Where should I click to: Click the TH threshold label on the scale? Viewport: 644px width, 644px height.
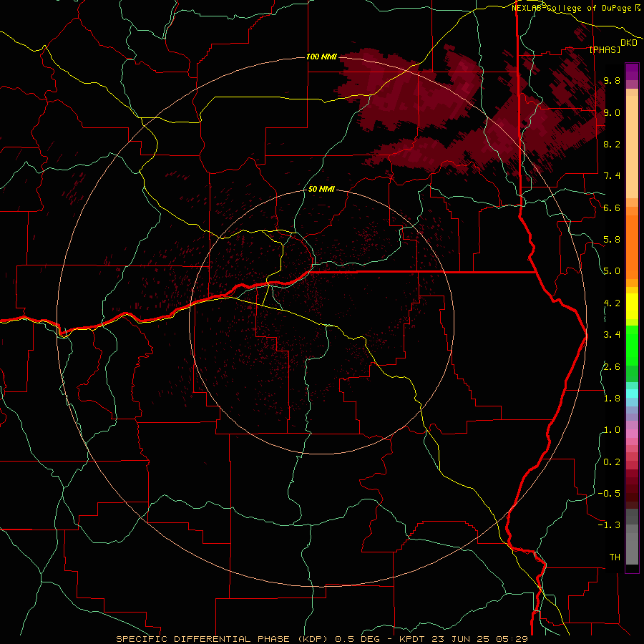(x=615, y=557)
